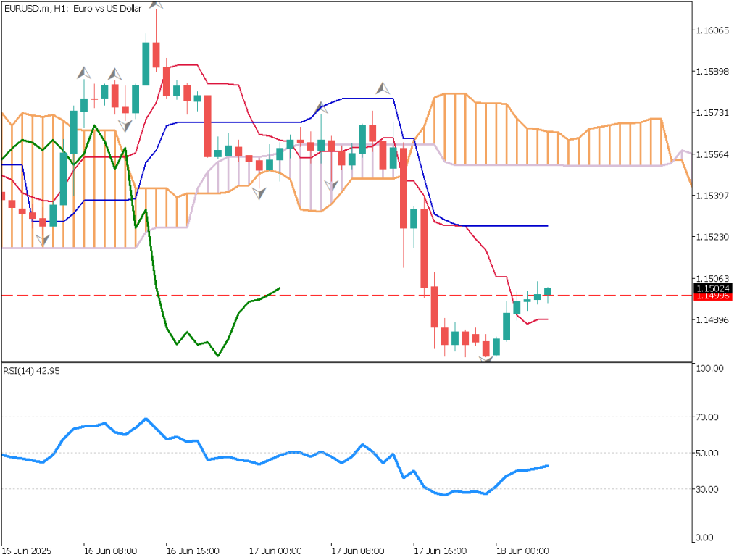Click the topmost up fractal arrow above the highest candle
Image resolution: width=742 pixels, height=560 pixels.
156,4
